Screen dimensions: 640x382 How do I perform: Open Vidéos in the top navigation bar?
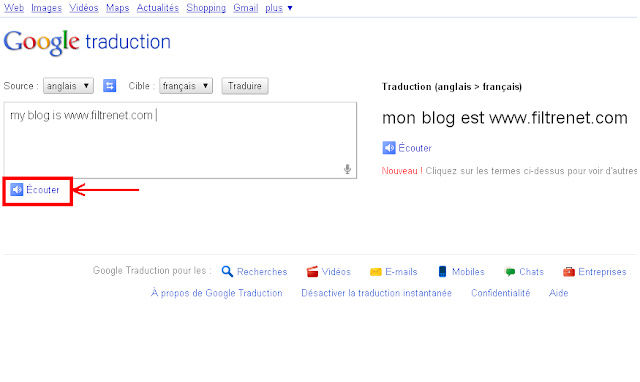[x=84, y=8]
